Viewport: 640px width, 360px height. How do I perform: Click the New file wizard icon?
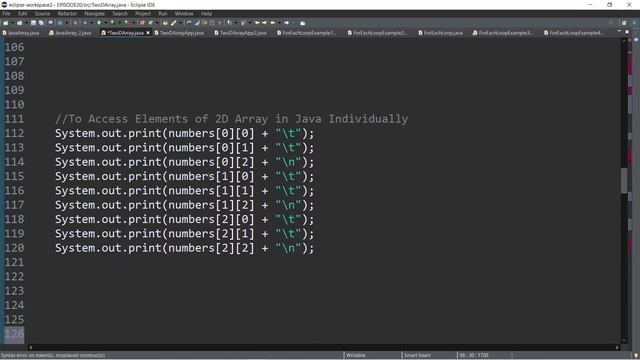[6, 23]
